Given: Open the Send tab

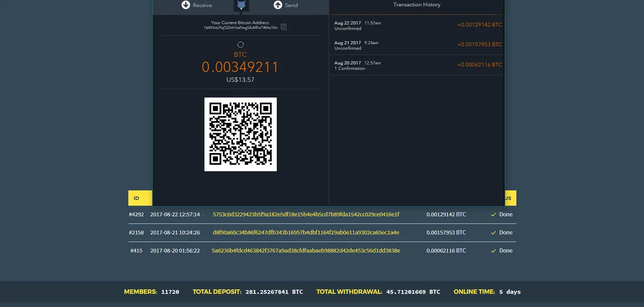Looking at the screenshot, I should (x=286, y=5).
